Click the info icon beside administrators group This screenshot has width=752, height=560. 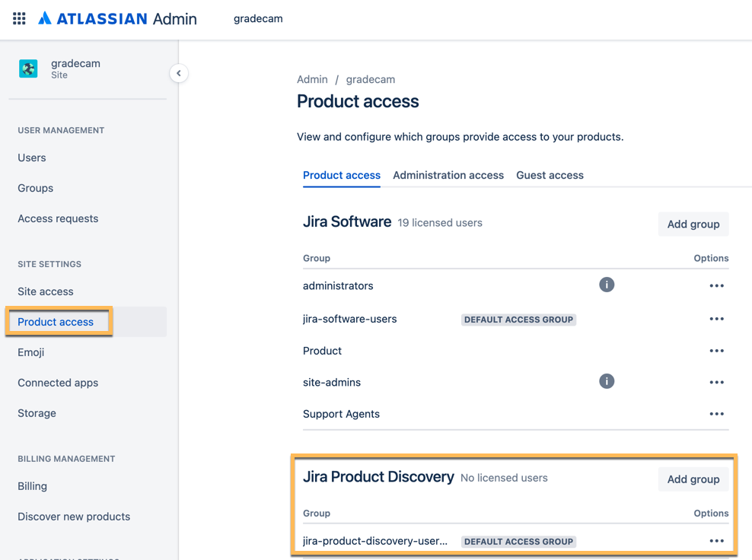(607, 285)
